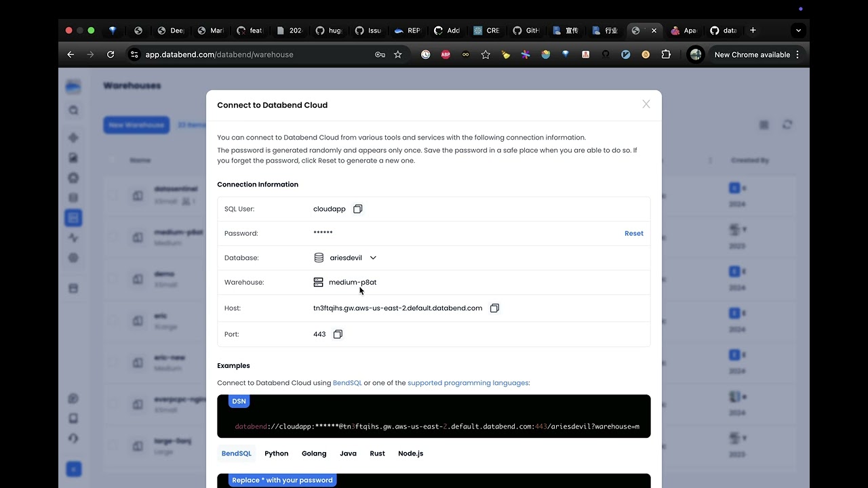Switch to the Node.js example tab
Screen dimensions: 868x488
pos(411,453)
